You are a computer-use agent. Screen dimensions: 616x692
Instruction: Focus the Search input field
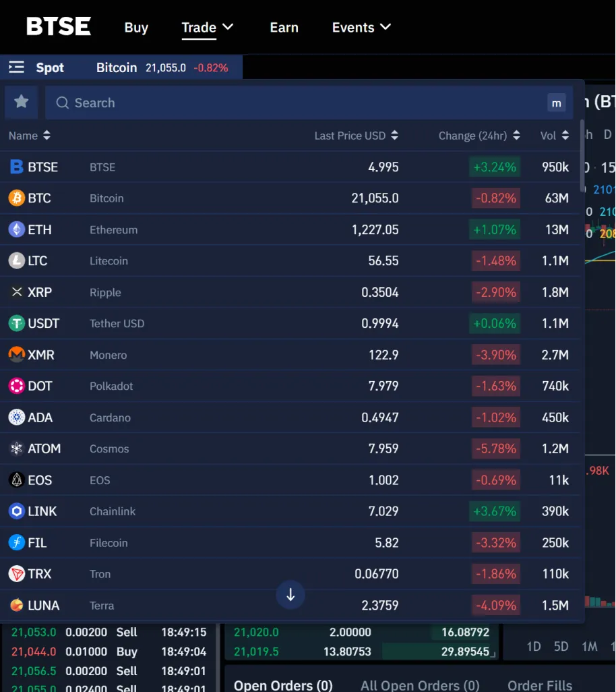[309, 103]
